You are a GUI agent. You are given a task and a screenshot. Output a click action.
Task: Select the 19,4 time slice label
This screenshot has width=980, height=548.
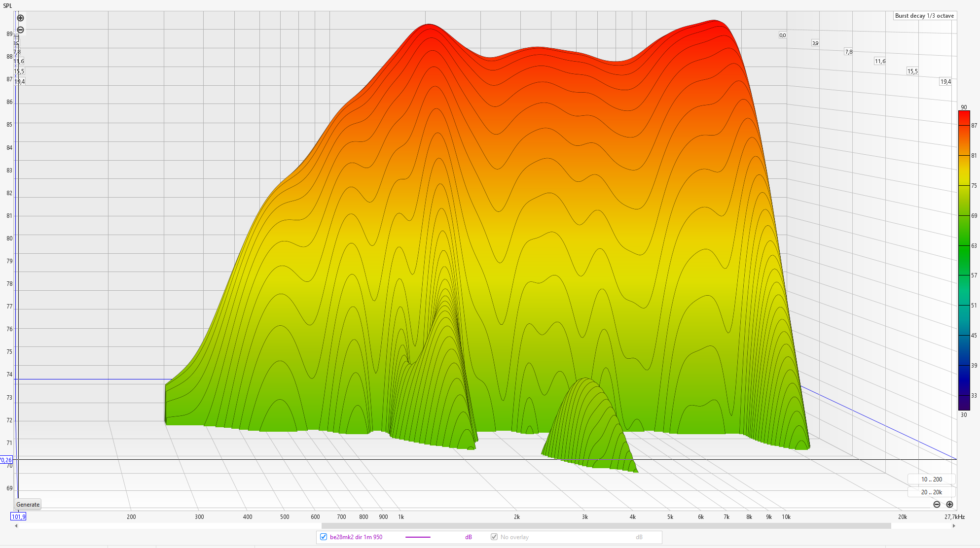[945, 82]
